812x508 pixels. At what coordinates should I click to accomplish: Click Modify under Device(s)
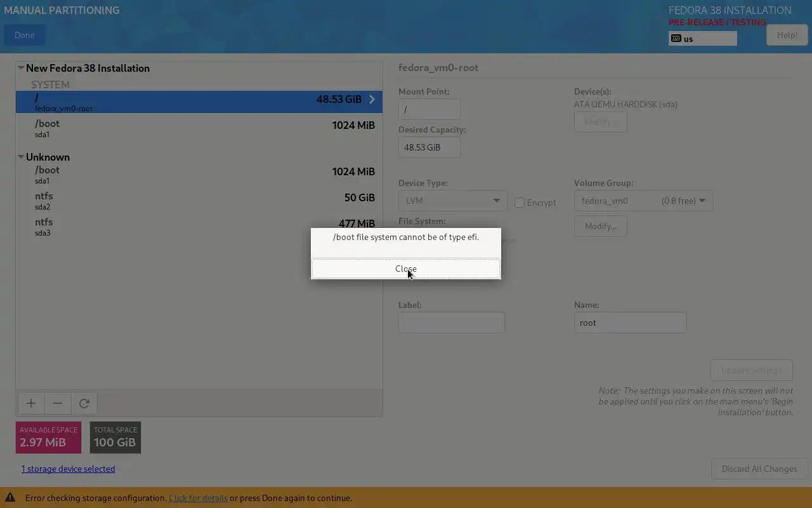tap(601, 122)
